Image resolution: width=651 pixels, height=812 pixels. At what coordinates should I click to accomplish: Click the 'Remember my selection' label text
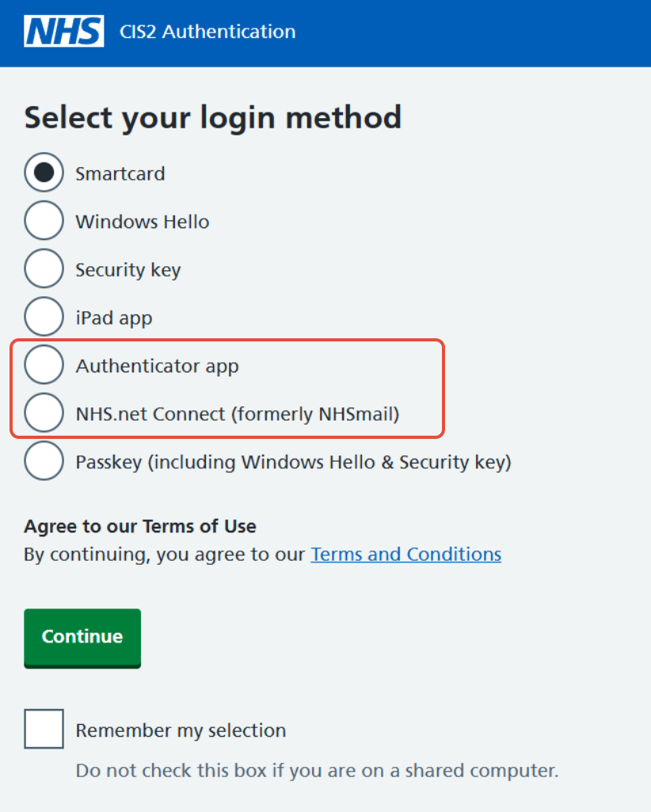[181, 730]
